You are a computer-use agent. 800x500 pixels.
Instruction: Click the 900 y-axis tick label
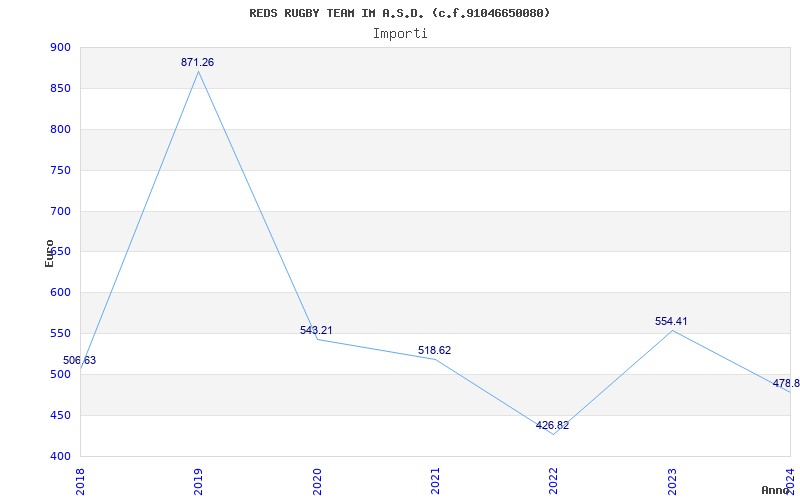tap(60, 47)
